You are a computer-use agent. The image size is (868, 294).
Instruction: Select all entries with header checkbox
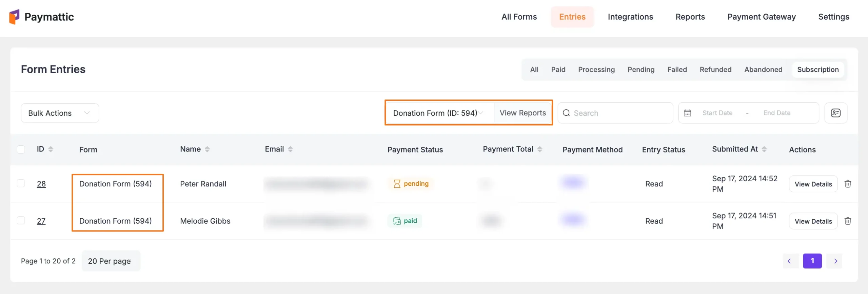click(x=21, y=149)
